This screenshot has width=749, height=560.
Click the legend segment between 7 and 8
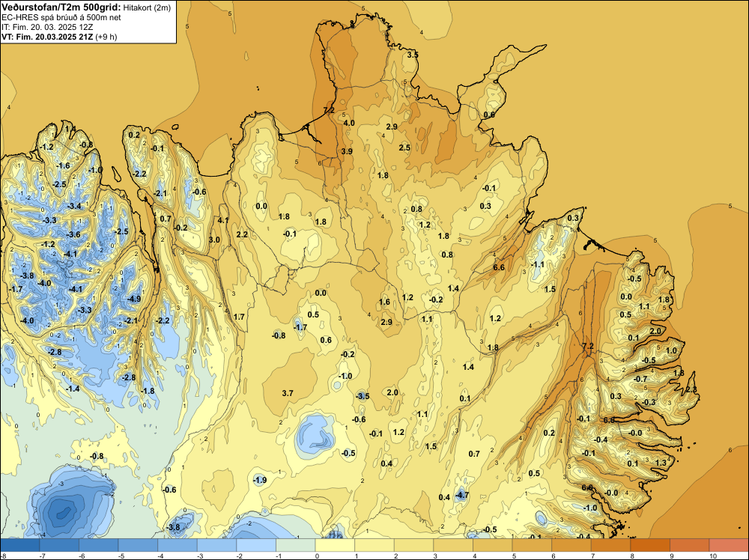(611, 545)
